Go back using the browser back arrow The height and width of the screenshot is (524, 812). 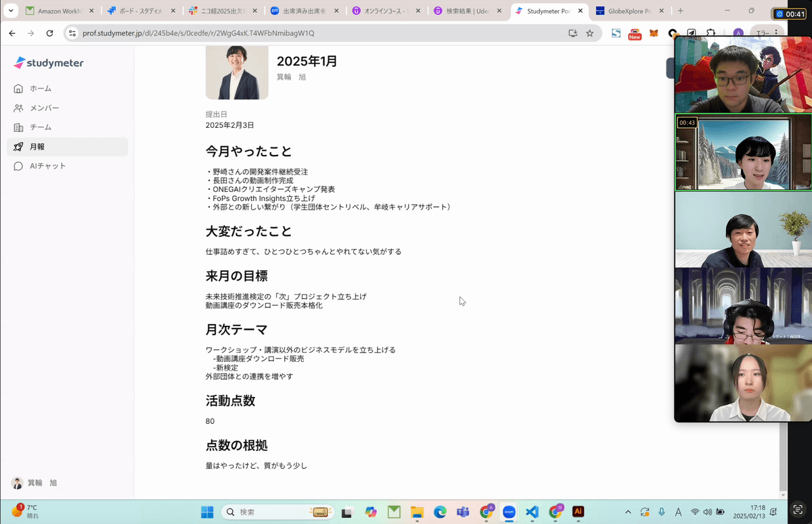click(12, 32)
